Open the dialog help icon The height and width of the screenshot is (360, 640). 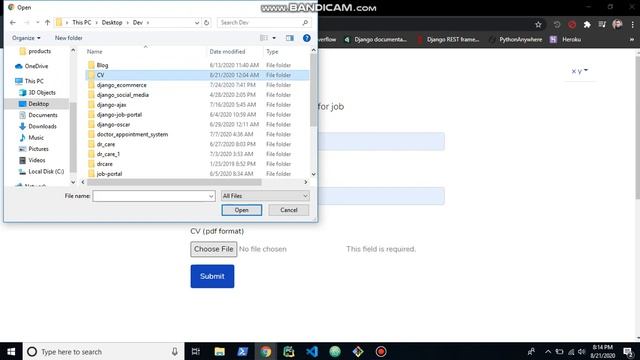point(307,38)
